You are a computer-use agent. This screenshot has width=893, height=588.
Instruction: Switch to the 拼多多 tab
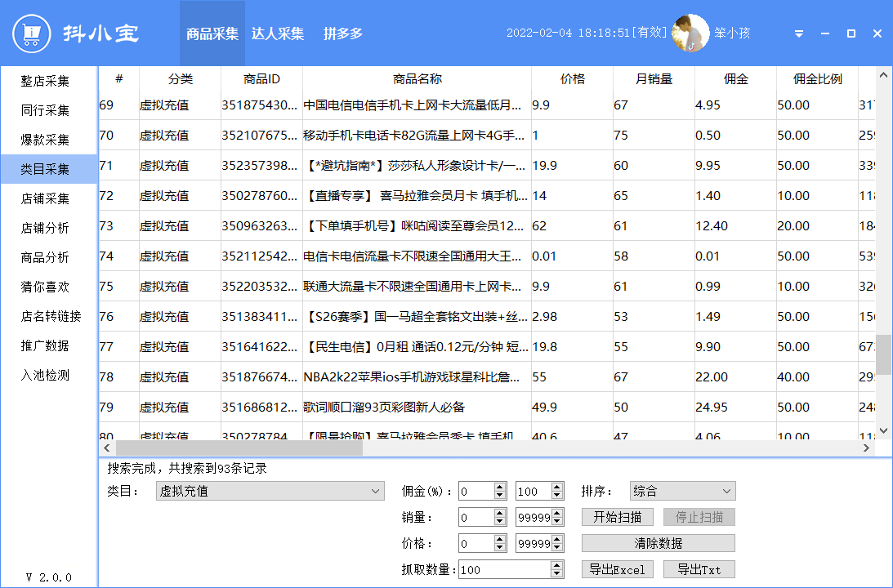[343, 34]
